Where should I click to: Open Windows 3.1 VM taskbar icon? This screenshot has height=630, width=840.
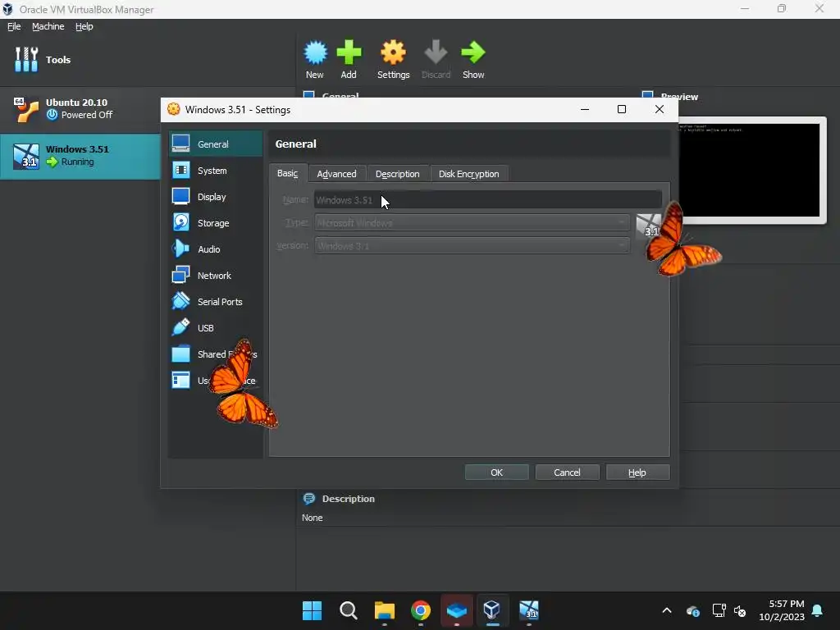(529, 610)
